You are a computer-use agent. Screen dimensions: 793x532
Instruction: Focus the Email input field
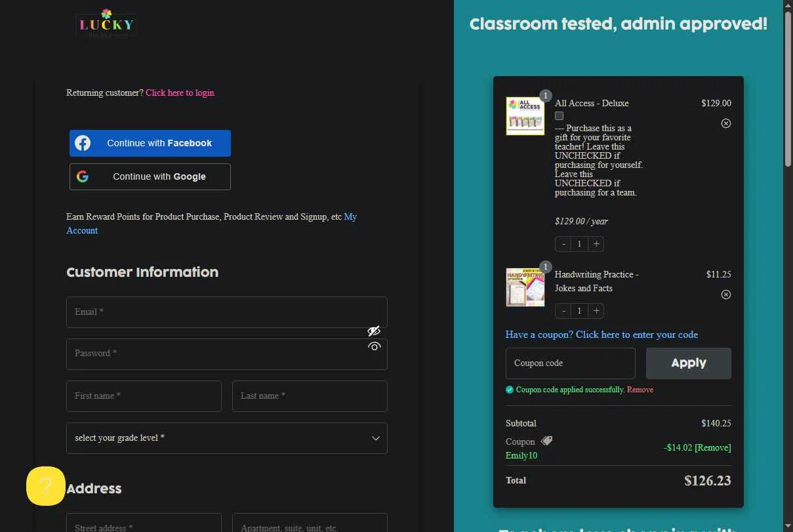[227, 312]
